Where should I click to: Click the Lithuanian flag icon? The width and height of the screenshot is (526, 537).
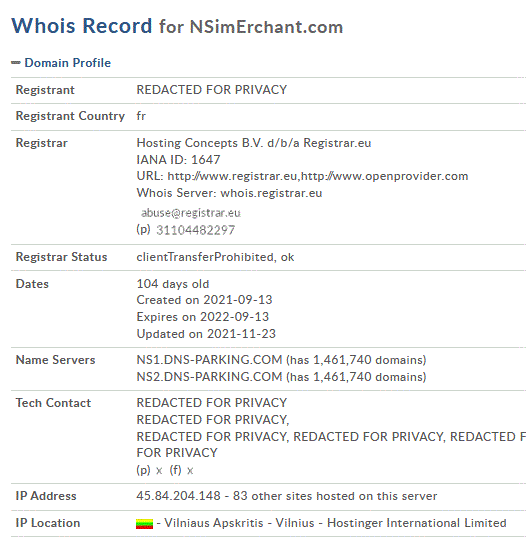coord(144,524)
